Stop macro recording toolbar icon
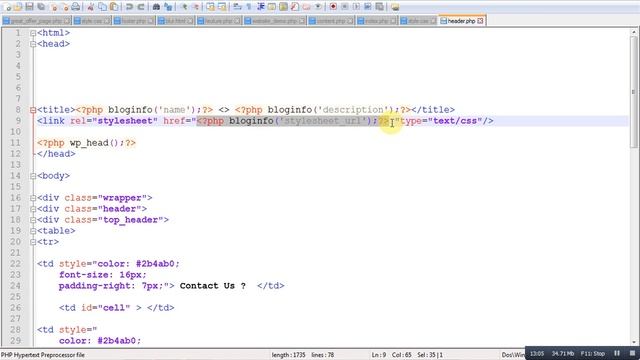The width and height of the screenshot is (640, 360). click(344, 7)
